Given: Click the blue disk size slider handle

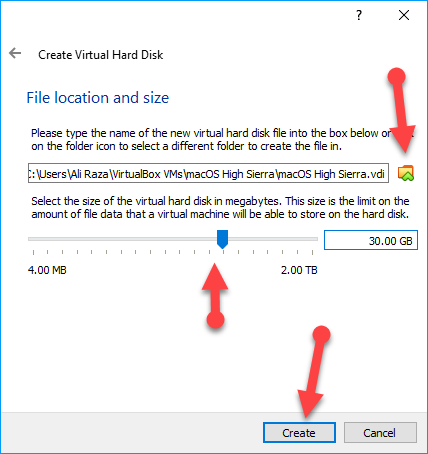Looking at the screenshot, I should [x=222, y=239].
